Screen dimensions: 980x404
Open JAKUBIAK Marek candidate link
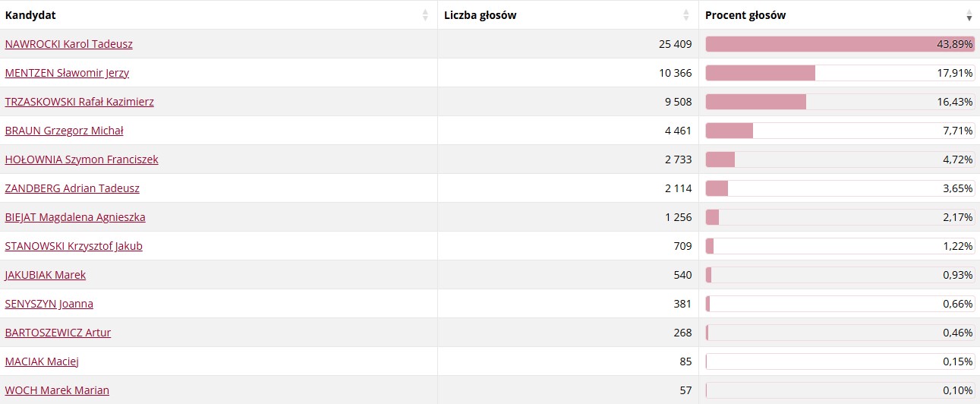(46, 275)
